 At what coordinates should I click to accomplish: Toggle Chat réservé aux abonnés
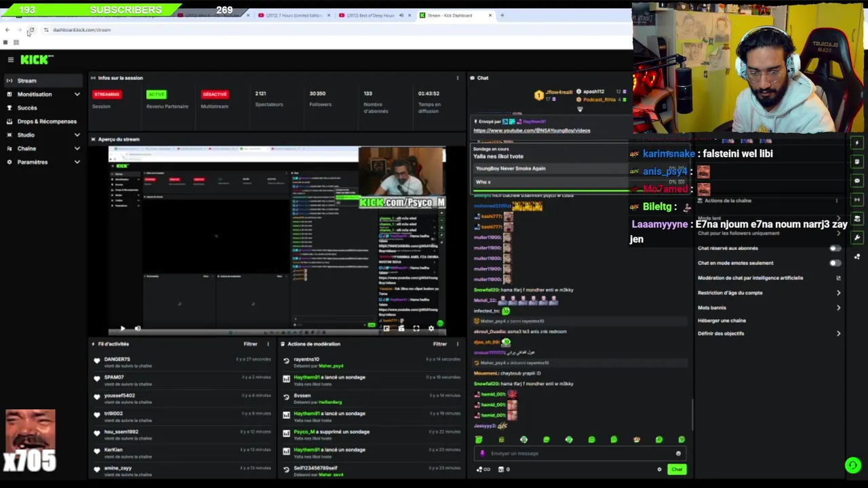[x=835, y=248]
